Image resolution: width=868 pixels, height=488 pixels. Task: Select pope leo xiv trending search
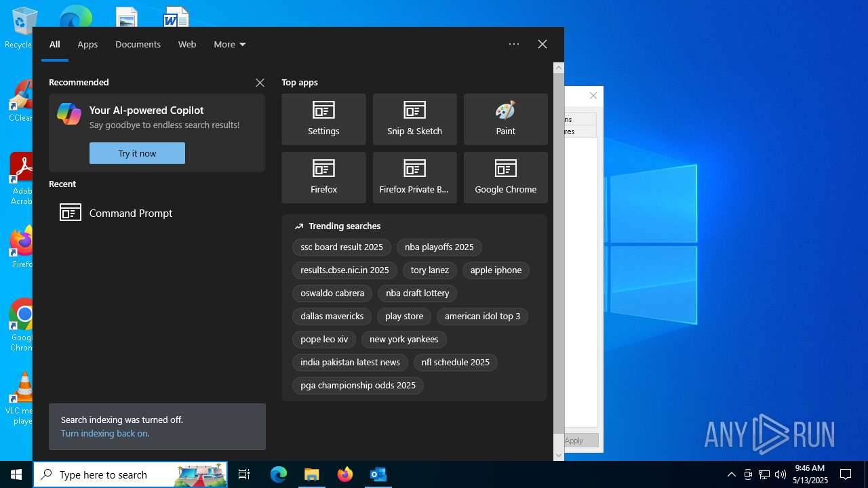point(324,339)
